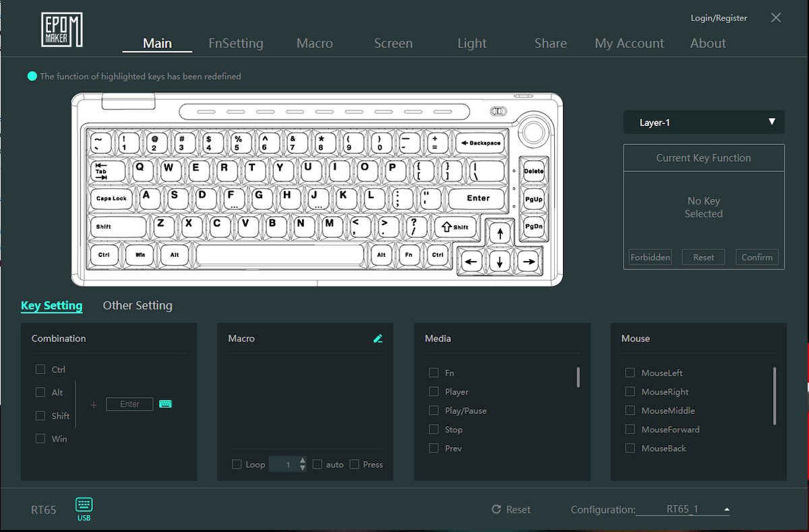Click the combination key Enter input field

pos(129,404)
